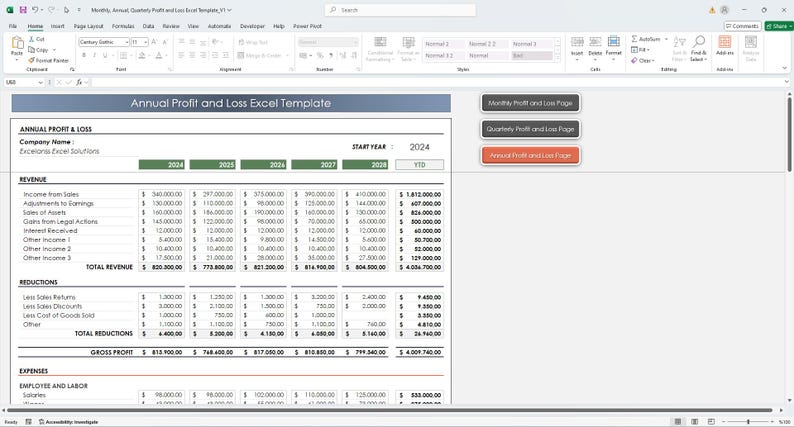This screenshot has height=427, width=794.
Task: Open Find & Select
Action: [x=698, y=49]
